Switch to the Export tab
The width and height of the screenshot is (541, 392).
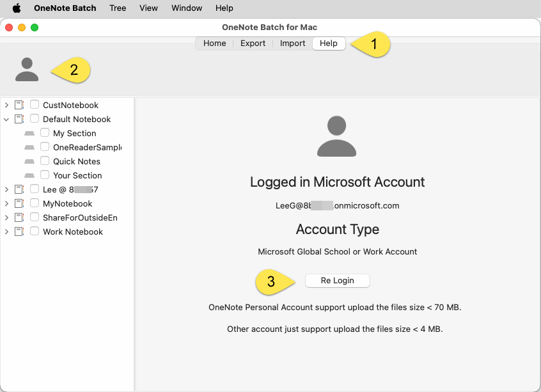pyautogui.click(x=253, y=43)
